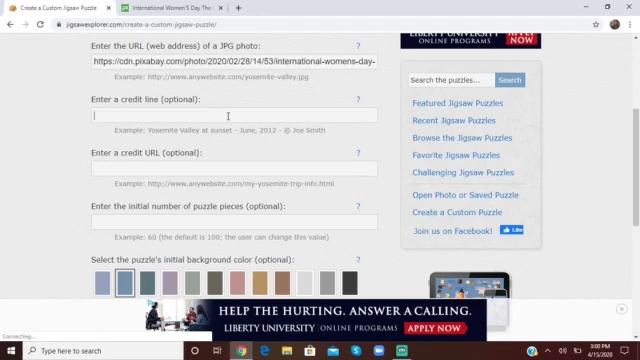
Task: Open the Chrome three-dot menu
Action: [630, 24]
